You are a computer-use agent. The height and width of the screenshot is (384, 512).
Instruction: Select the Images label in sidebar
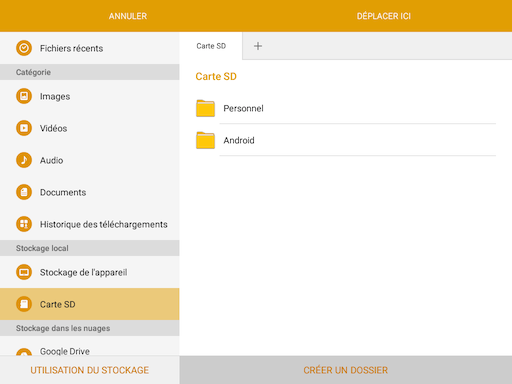[55, 97]
